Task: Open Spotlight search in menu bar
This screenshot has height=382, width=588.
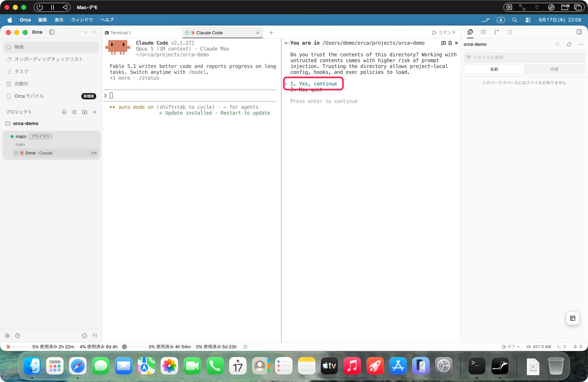Action: [x=514, y=20]
